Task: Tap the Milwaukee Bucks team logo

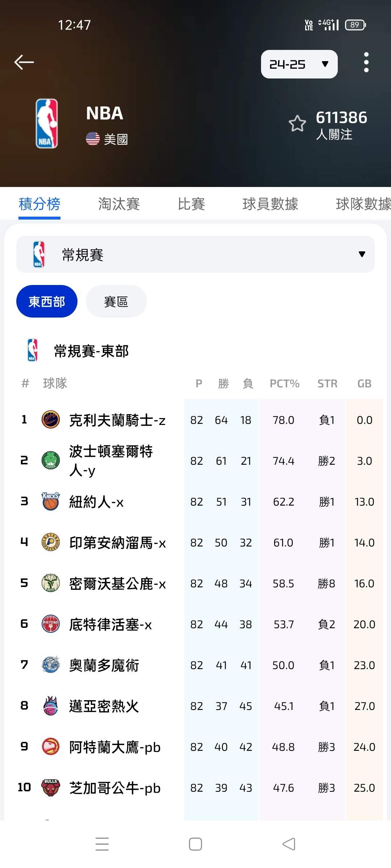Action: pos(51,583)
